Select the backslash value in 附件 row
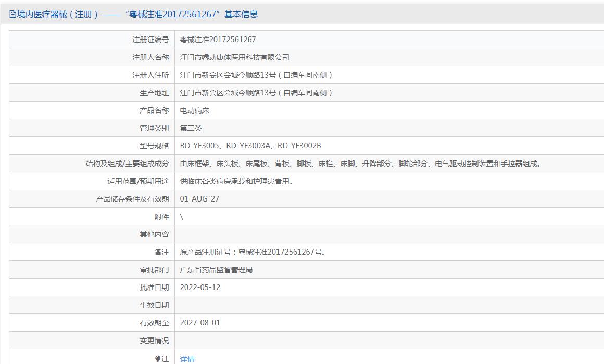 (181, 217)
